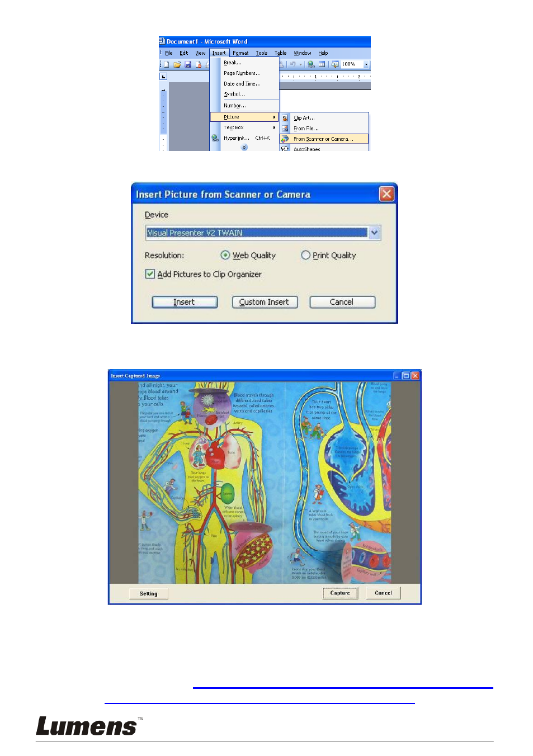Choose Symbol... from Insert menu

point(234,94)
